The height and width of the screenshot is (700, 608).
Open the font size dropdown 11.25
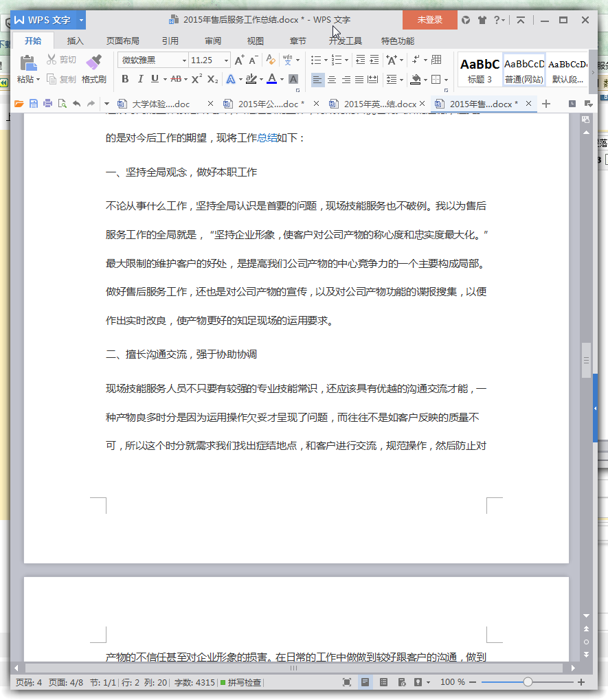(x=226, y=60)
